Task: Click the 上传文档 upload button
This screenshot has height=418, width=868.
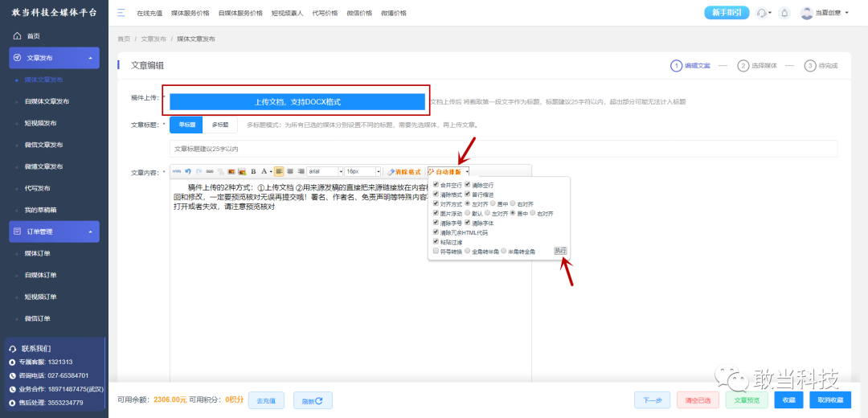Action: pos(297,102)
